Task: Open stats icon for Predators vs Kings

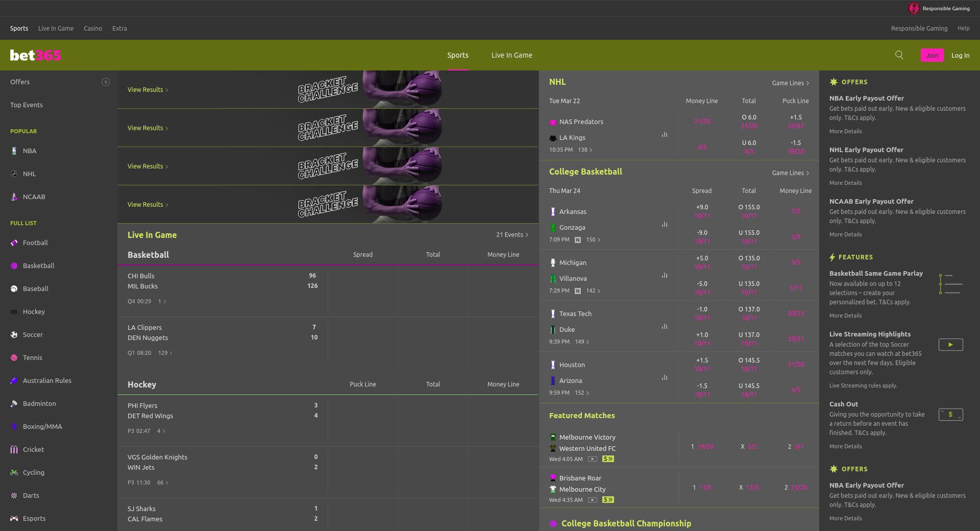Action: click(665, 134)
